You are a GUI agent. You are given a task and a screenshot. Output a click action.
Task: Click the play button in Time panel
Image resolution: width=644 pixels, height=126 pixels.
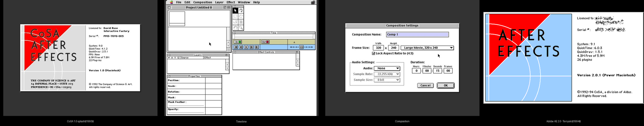[x=246, y=47]
